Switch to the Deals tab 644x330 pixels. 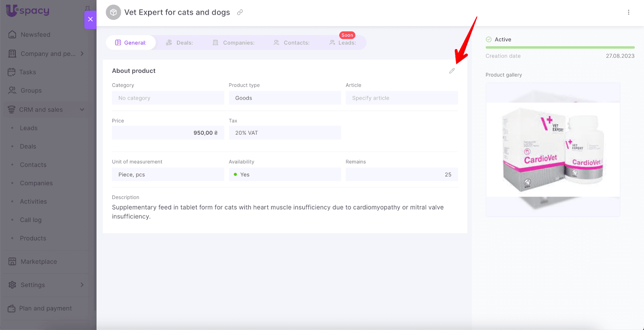[180, 43]
